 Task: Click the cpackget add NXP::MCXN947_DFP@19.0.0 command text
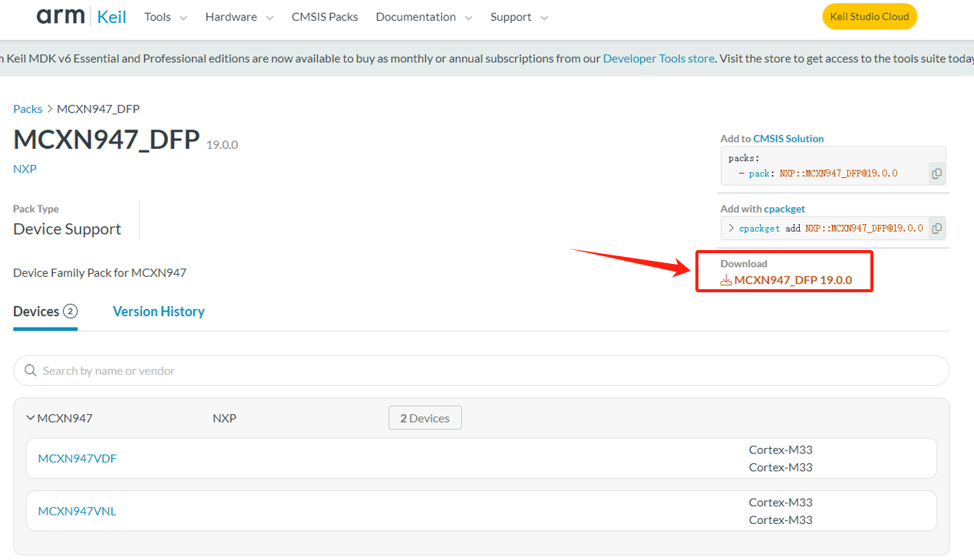(x=831, y=229)
